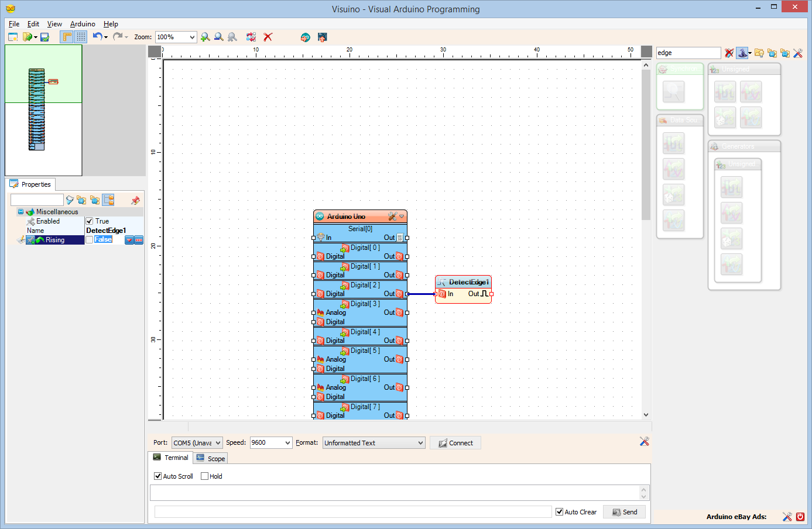Open the Zoom percentage dropdown

(192, 36)
